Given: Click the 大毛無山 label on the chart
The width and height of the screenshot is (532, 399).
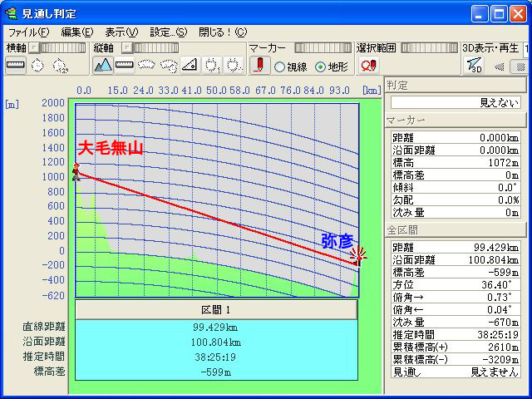Looking at the screenshot, I should 111,148.
